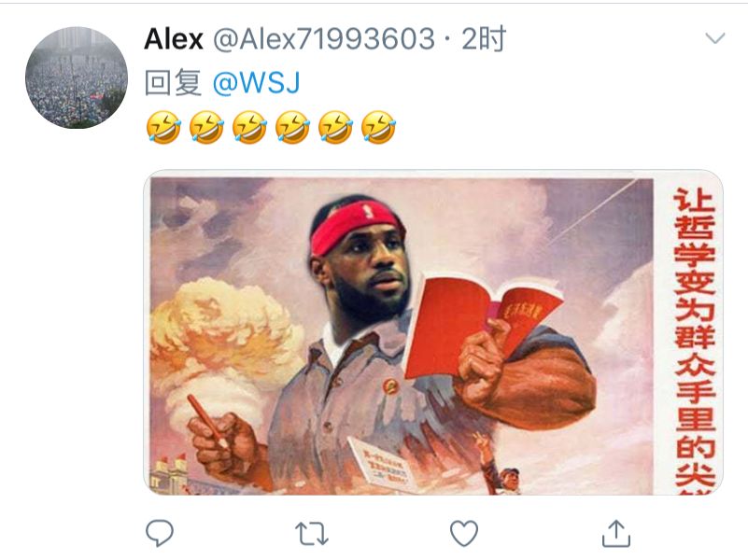Tap the third laughing emoji in the tweet
The width and height of the screenshot is (748, 560).
[x=249, y=127]
